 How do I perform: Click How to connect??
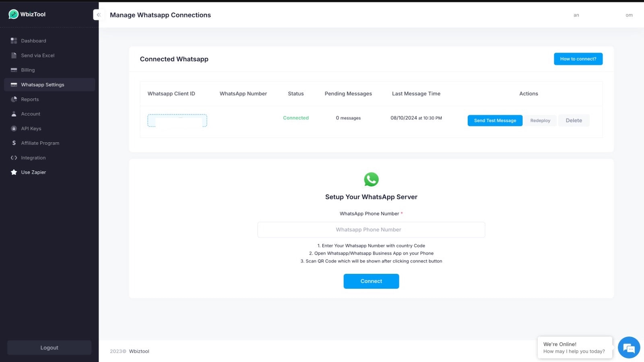point(578,59)
